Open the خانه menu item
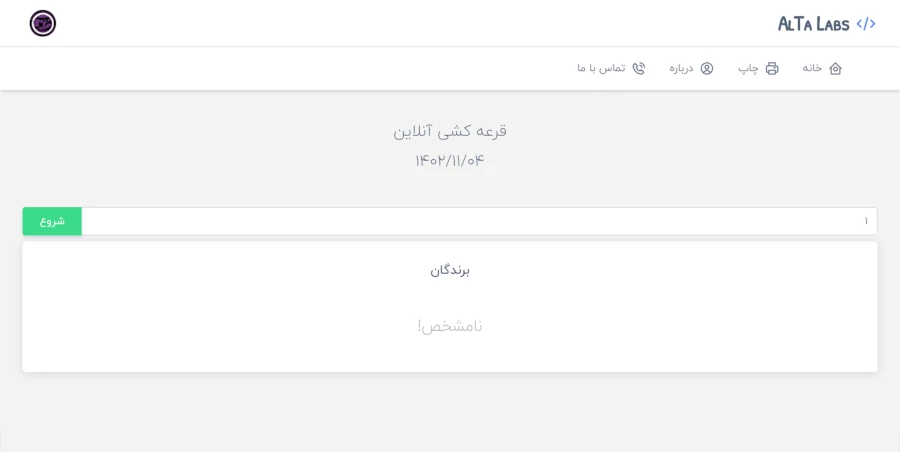 point(812,68)
